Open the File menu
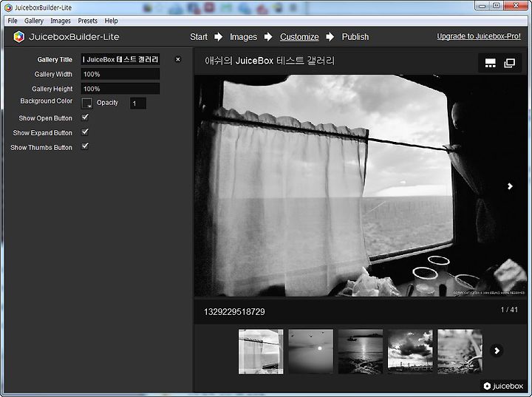 pos(13,21)
